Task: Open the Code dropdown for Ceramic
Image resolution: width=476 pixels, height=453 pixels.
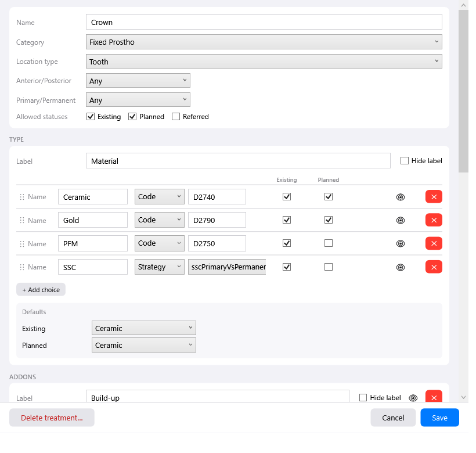Action: click(160, 197)
